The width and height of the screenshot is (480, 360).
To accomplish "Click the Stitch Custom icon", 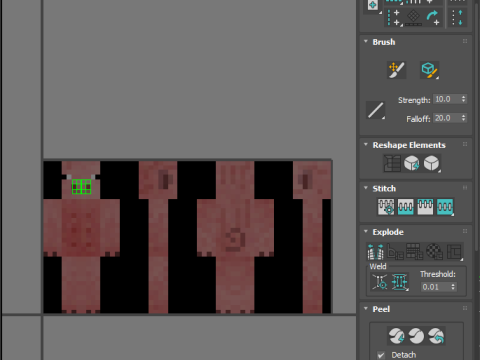I will click(x=445, y=207).
